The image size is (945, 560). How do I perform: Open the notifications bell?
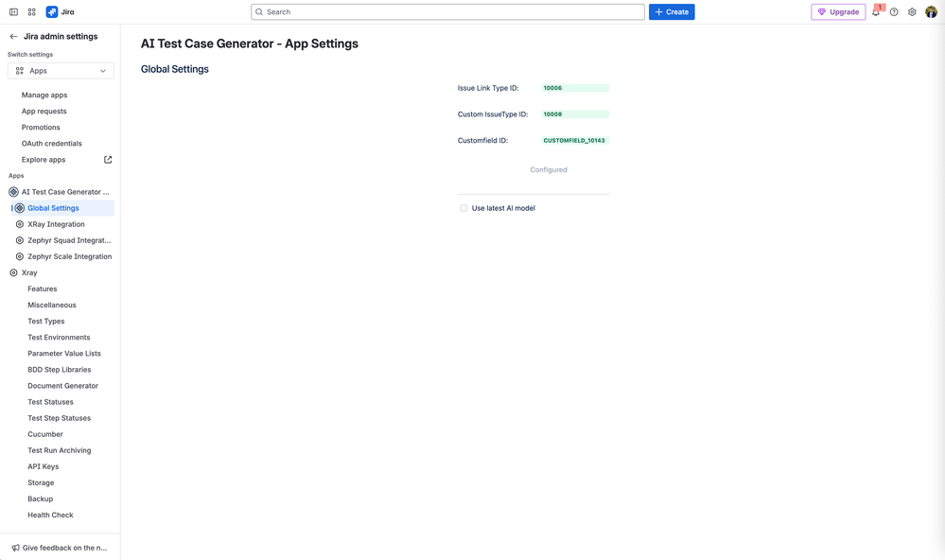click(876, 12)
